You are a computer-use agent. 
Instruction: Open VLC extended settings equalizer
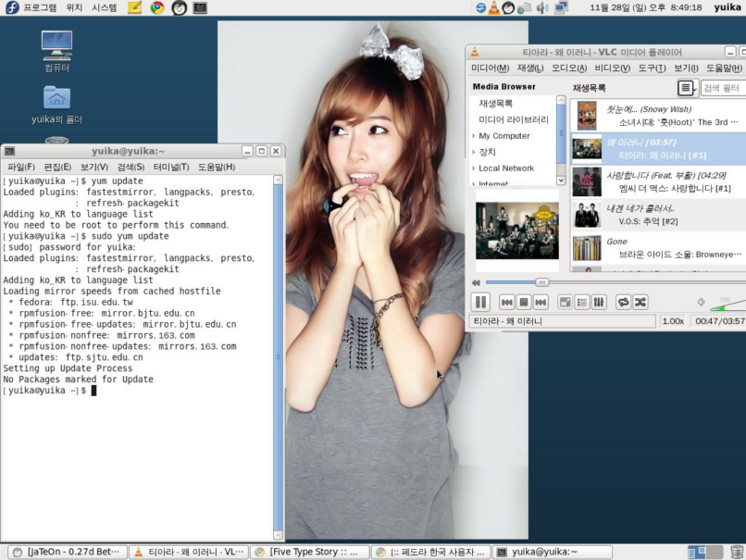[599, 302]
